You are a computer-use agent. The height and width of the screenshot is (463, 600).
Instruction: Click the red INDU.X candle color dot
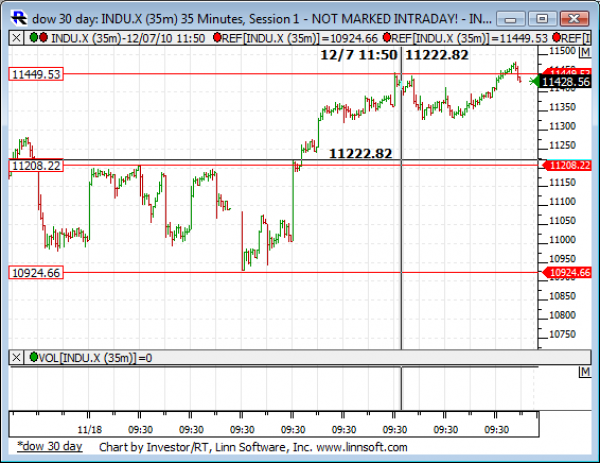coord(43,37)
